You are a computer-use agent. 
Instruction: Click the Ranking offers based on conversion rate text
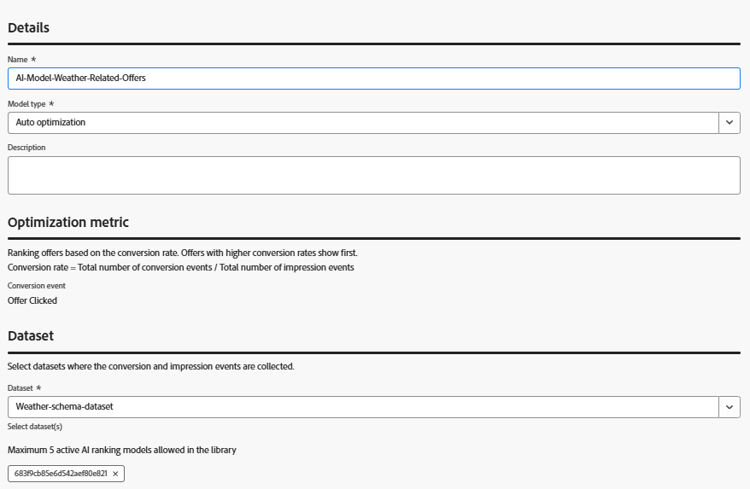182,253
